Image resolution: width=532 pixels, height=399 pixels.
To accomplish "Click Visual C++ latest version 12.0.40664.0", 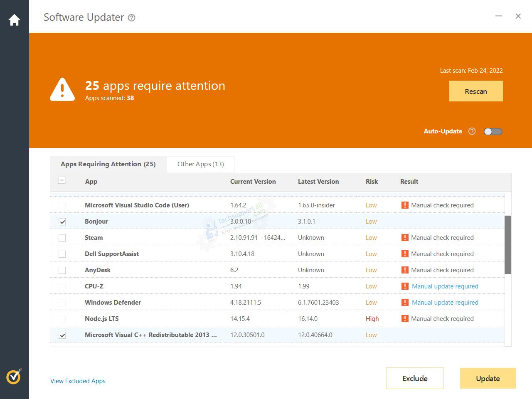I will [315, 335].
